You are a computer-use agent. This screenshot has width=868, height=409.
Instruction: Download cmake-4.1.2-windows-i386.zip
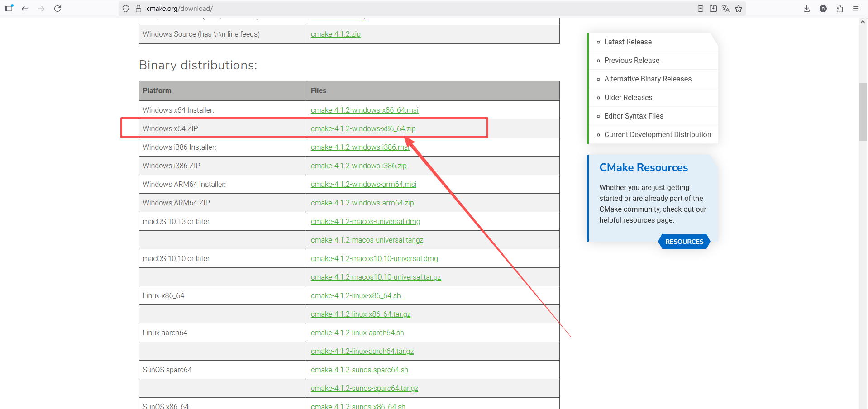[x=359, y=166]
